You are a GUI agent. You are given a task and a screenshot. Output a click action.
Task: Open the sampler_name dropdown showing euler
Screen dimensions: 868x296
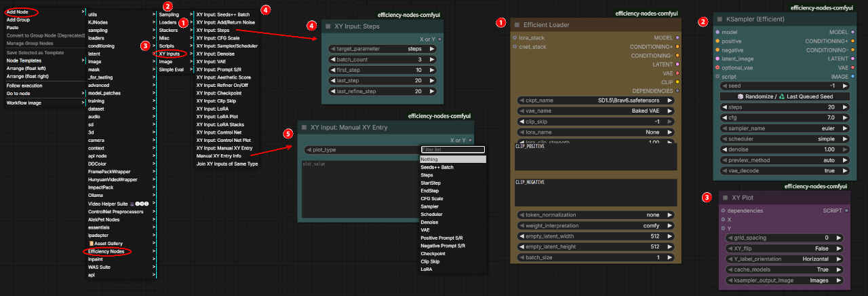(x=785, y=128)
